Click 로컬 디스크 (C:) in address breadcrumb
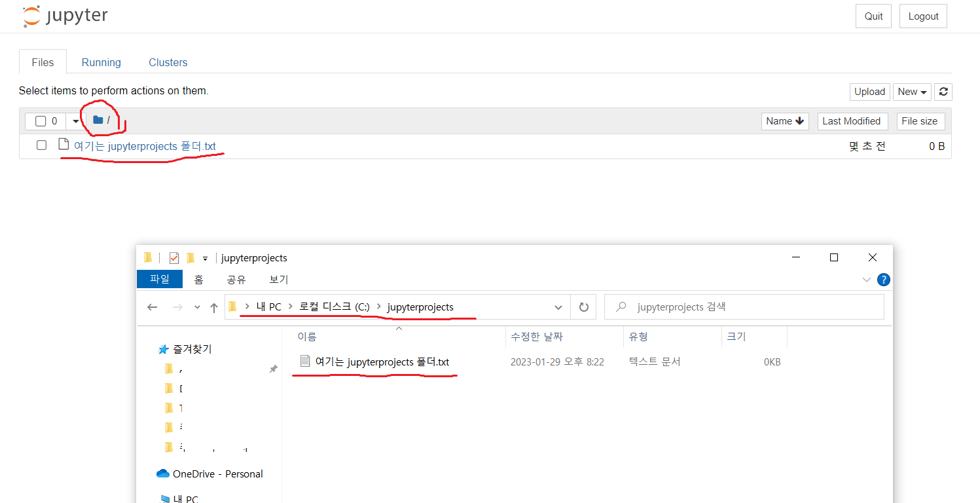 (335, 307)
